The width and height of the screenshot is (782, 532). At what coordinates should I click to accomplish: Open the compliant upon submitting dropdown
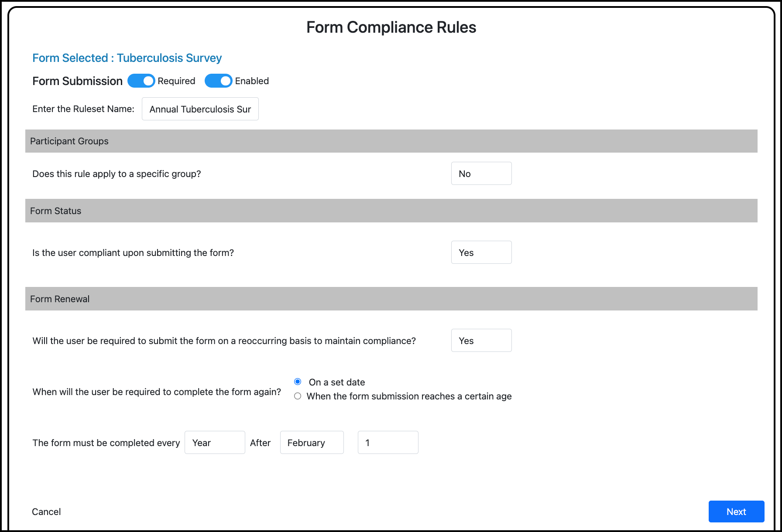(x=481, y=252)
